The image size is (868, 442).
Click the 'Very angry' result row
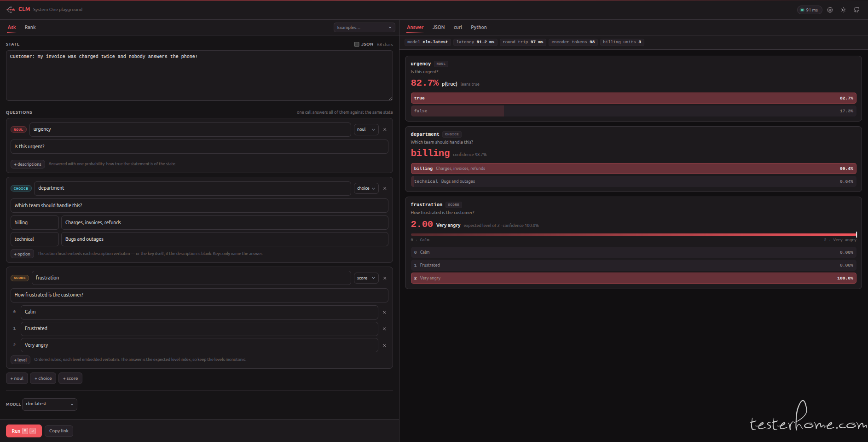(633, 278)
